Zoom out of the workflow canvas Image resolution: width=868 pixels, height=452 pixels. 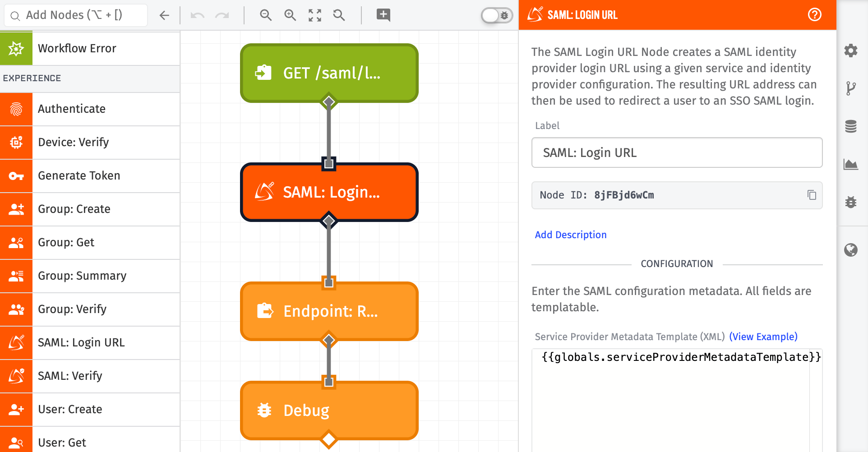[x=266, y=15]
